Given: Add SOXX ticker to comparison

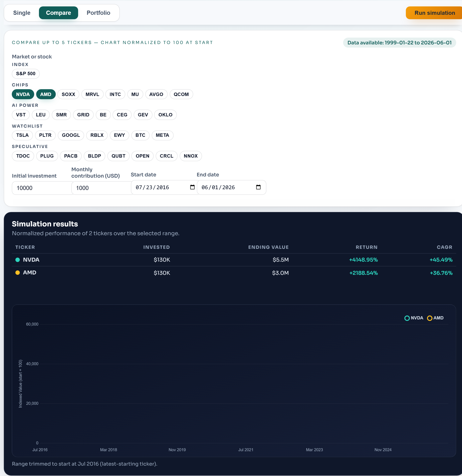Looking at the screenshot, I should pyautogui.click(x=68, y=94).
